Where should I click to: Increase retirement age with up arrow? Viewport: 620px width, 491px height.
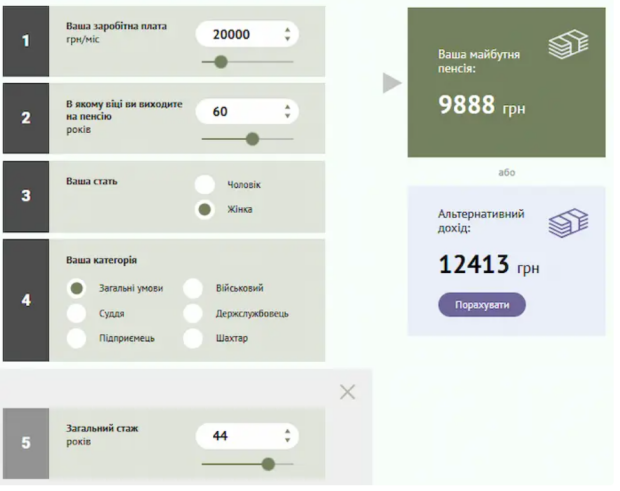click(x=287, y=107)
